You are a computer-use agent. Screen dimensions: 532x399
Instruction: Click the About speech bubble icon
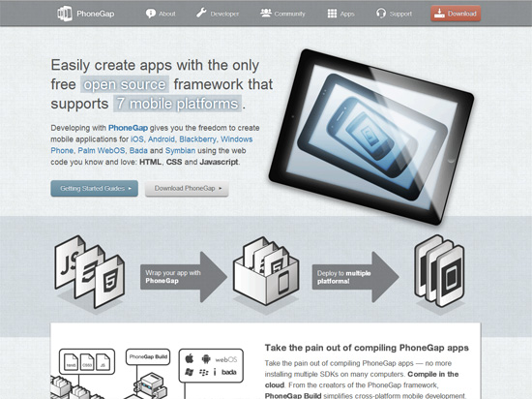pyautogui.click(x=150, y=14)
